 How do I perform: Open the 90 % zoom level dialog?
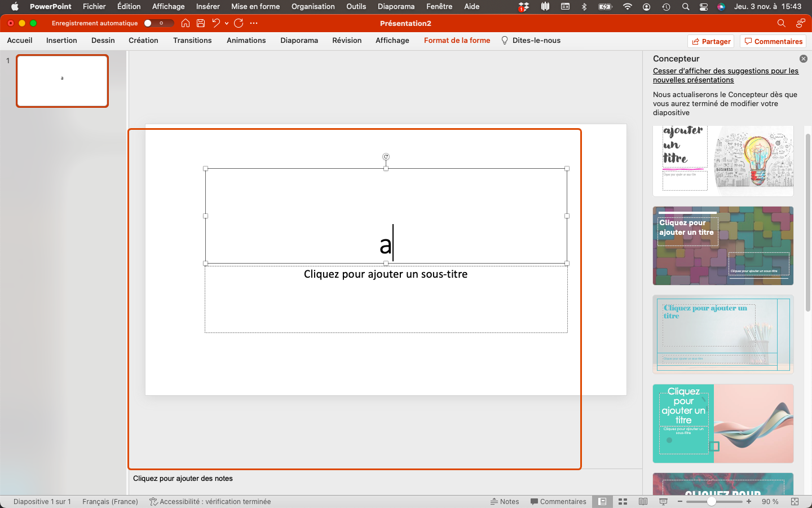pyautogui.click(x=770, y=501)
